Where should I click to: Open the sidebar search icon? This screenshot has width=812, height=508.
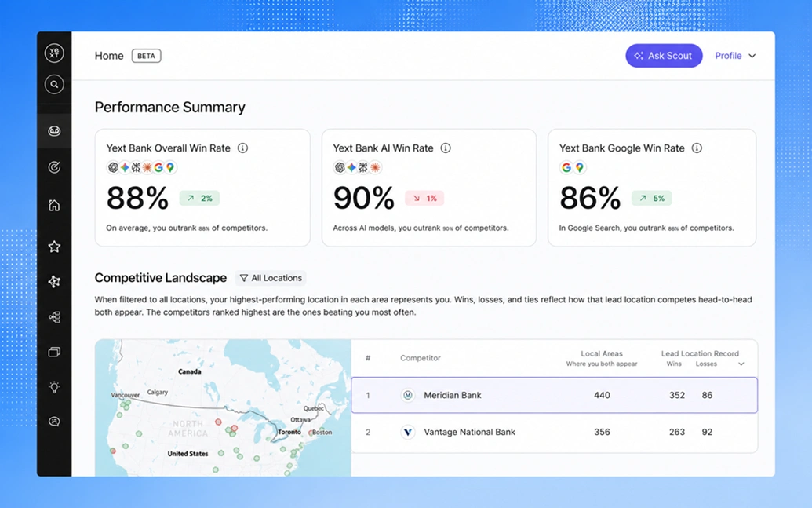pos(54,84)
